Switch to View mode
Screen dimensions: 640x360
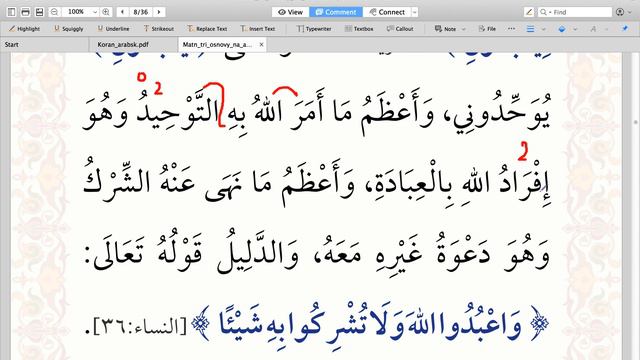tap(291, 12)
